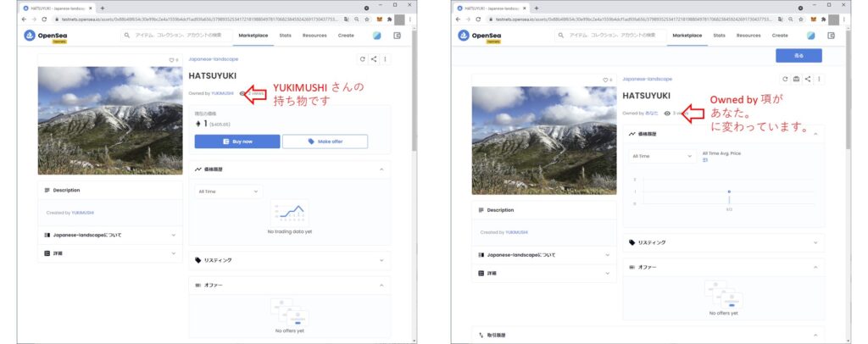Viewport: 868px width, 344px height.
Task: Click the HATSUYUKI mountain image in the left window
Action: pyautogui.click(x=110, y=120)
